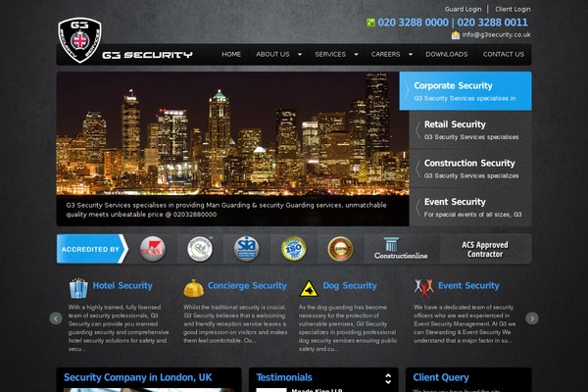Open the Event Security card heading link
The width and height of the screenshot is (588, 392).
[x=468, y=286]
